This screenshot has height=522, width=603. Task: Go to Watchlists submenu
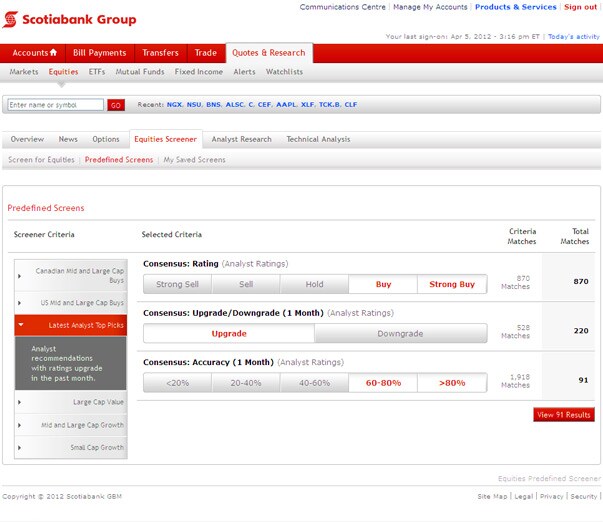284,72
